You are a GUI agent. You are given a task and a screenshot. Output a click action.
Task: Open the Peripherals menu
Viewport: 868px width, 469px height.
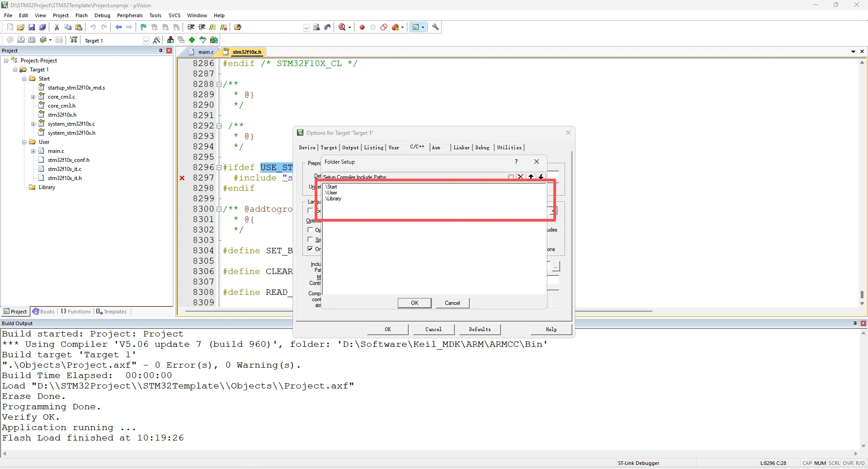click(x=130, y=15)
